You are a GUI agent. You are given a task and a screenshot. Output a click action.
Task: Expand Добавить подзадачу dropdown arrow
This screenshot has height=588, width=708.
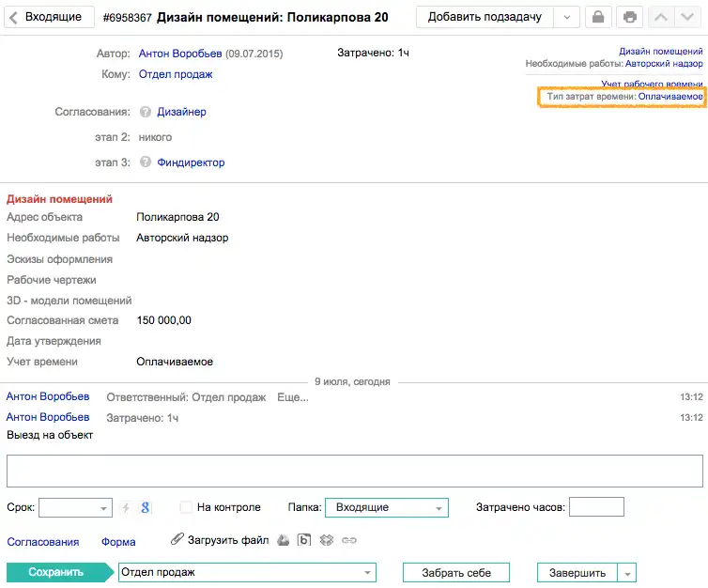pos(566,17)
